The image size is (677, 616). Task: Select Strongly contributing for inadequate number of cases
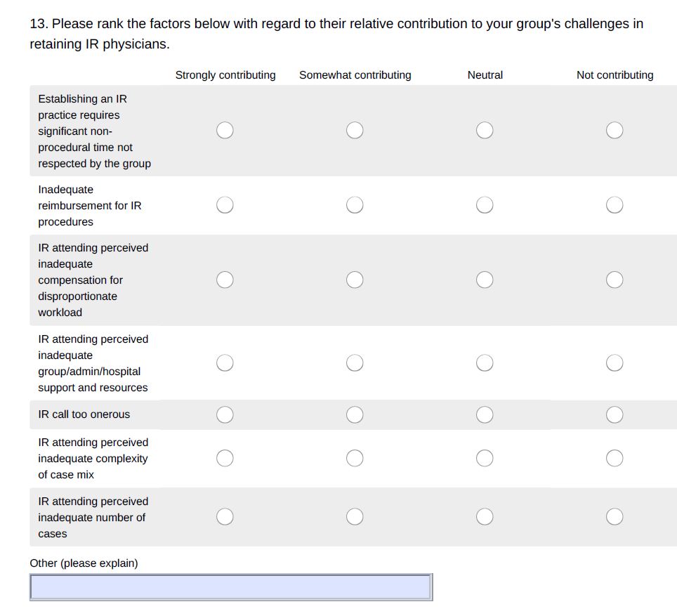point(225,517)
